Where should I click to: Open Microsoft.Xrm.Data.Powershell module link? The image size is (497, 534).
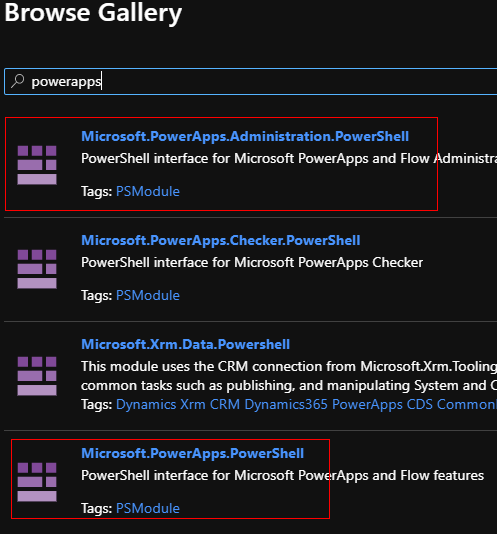pyautogui.click(x=186, y=344)
